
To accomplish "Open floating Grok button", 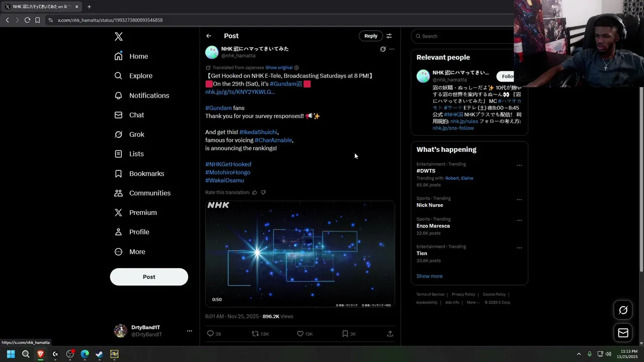I will (x=623, y=310).
